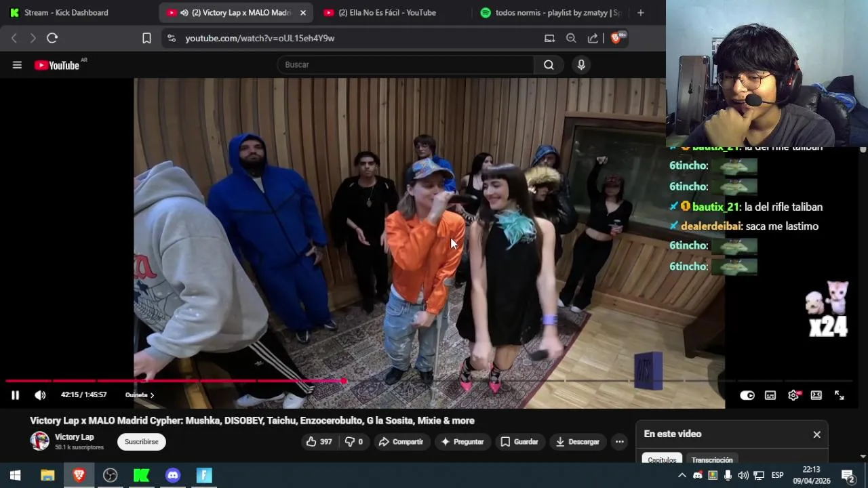The height and width of the screenshot is (488, 868).
Task: Close the En este video panel
Action: click(816, 434)
